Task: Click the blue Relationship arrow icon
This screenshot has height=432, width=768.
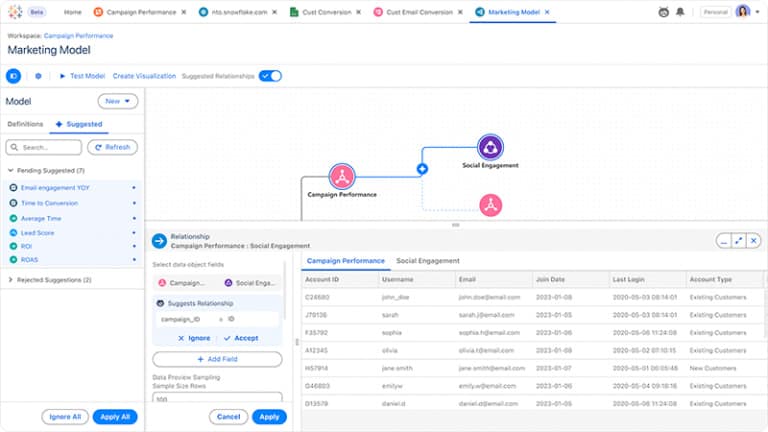Action: pos(158,241)
